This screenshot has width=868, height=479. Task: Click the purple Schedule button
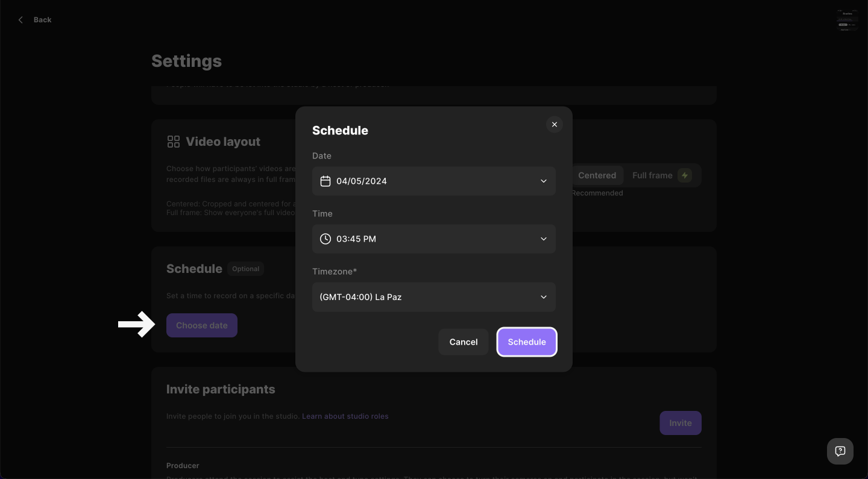click(527, 342)
